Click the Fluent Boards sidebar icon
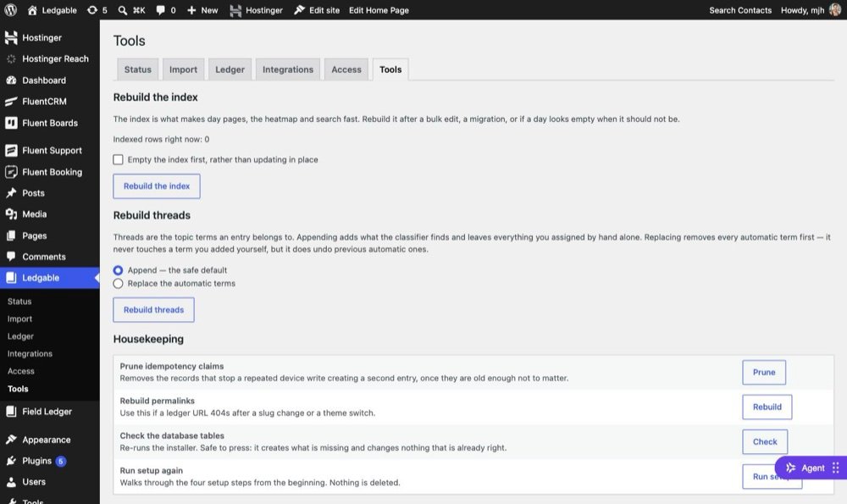The height and width of the screenshot is (504, 847). tap(11, 123)
